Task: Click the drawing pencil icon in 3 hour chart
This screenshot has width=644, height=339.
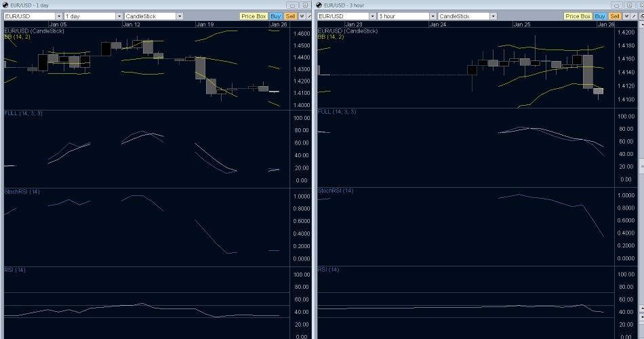Action: pyautogui.click(x=634, y=16)
